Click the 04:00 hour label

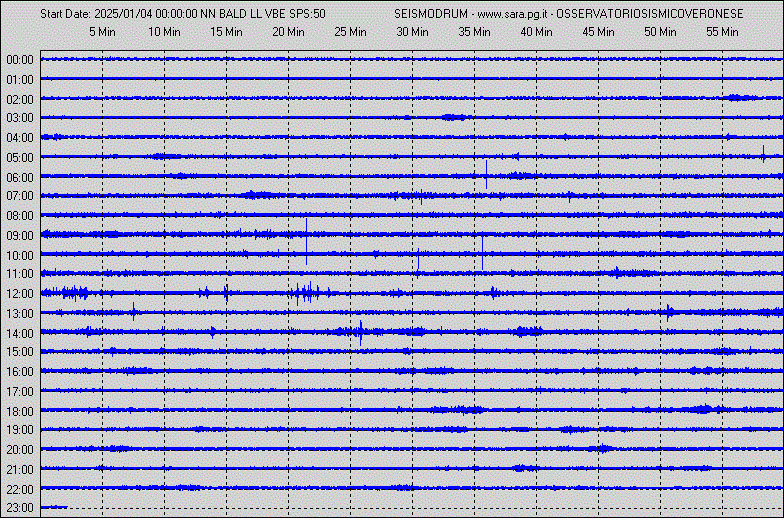pos(20,138)
